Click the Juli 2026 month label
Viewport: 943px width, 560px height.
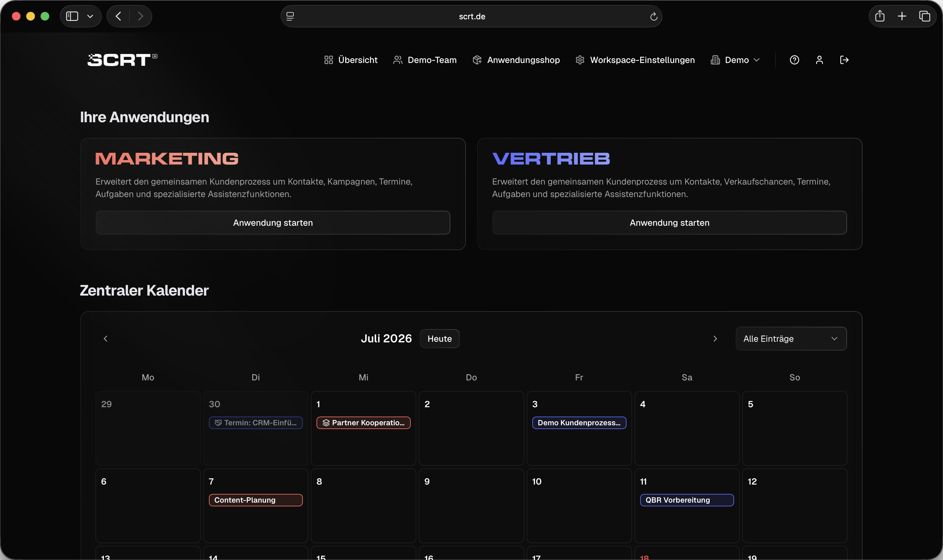386,339
